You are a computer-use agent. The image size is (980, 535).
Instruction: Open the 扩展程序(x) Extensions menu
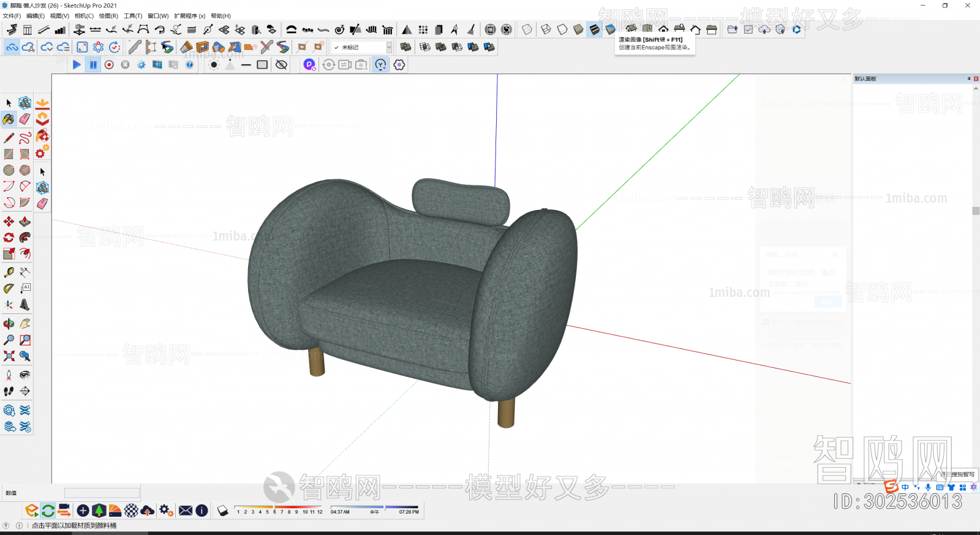tap(190, 16)
